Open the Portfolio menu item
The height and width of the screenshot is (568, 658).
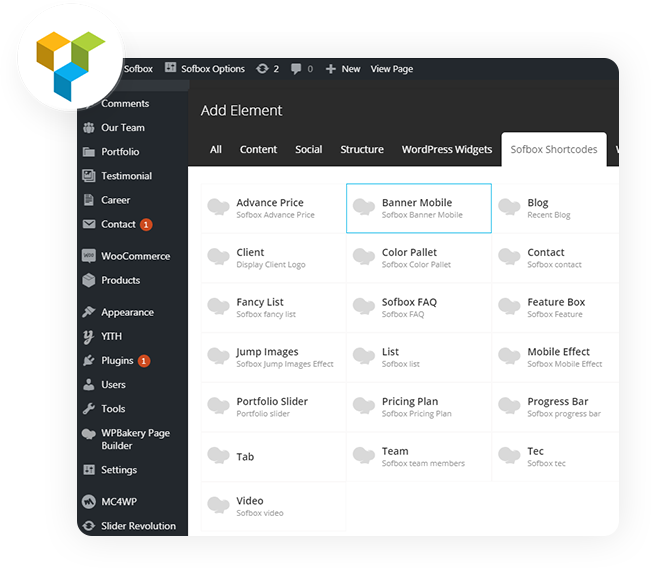[120, 152]
